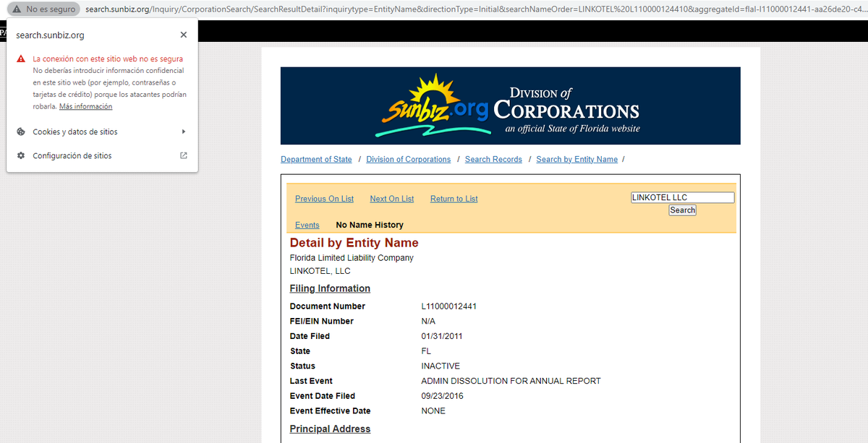Click the State value FL
868x443 pixels.
426,351
